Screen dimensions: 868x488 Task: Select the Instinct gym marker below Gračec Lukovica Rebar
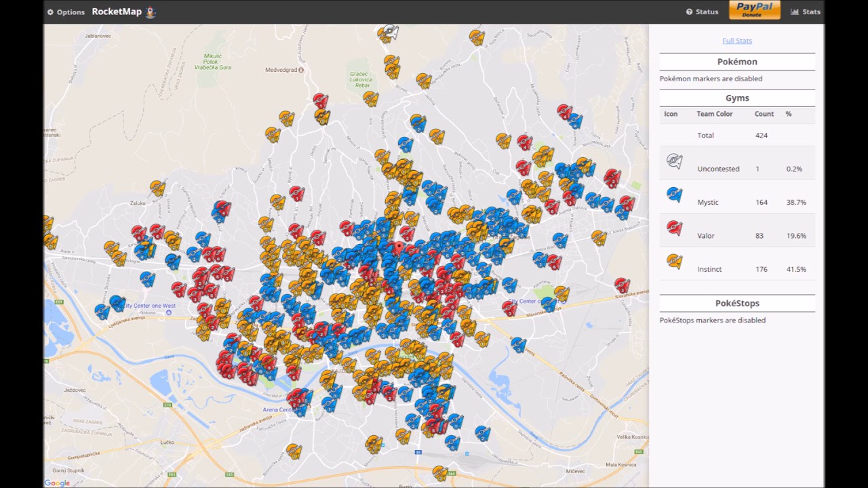(x=370, y=99)
